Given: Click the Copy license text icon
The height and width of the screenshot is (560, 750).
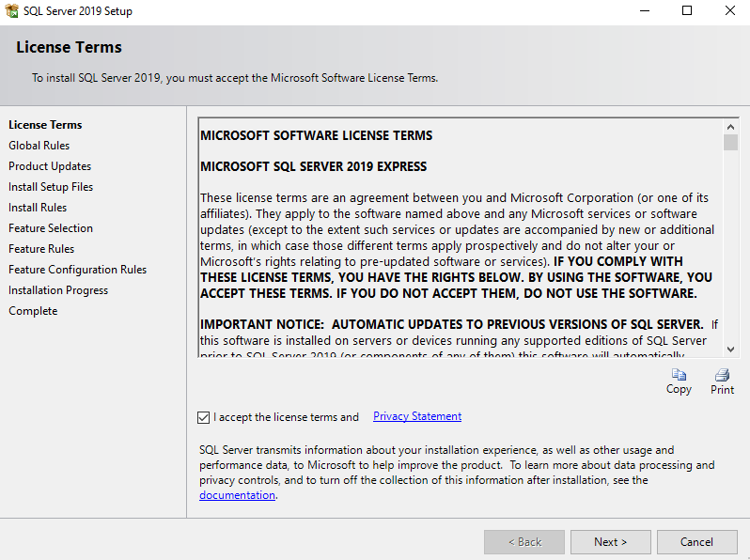Looking at the screenshot, I should 679,375.
